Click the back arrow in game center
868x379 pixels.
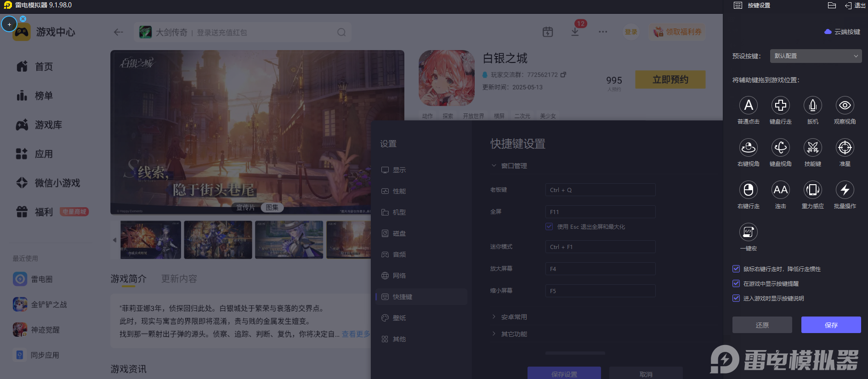(119, 32)
